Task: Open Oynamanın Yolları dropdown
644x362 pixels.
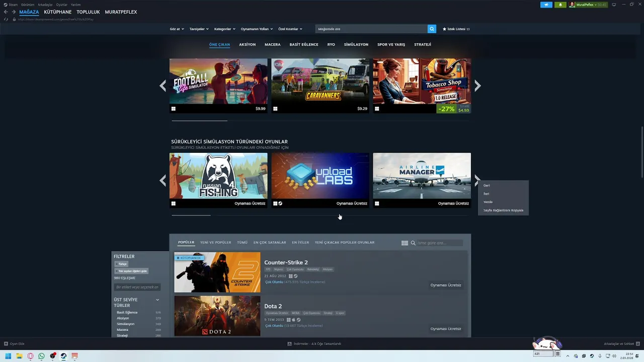Action: point(257,29)
